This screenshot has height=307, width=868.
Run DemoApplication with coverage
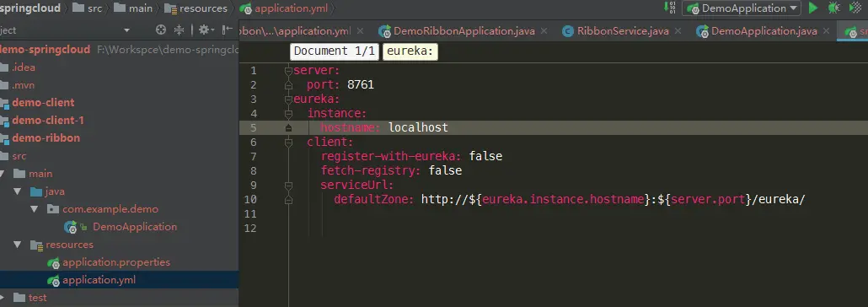(x=855, y=8)
